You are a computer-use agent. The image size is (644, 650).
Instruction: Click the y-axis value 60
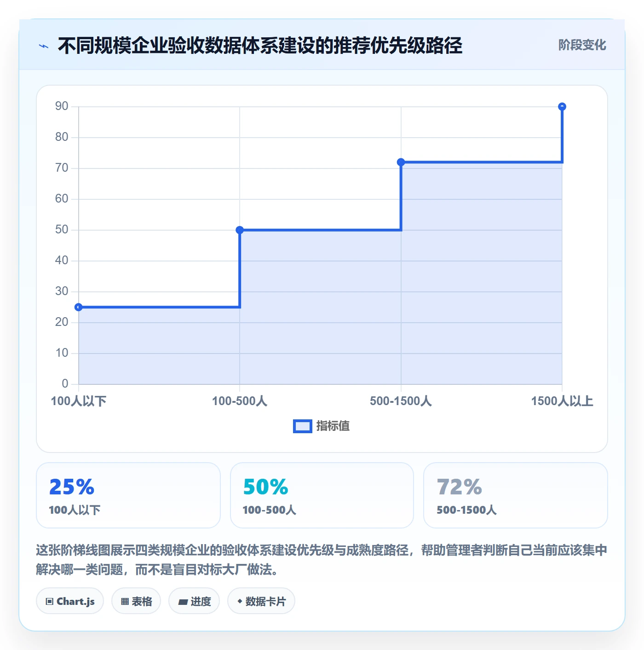(62, 199)
